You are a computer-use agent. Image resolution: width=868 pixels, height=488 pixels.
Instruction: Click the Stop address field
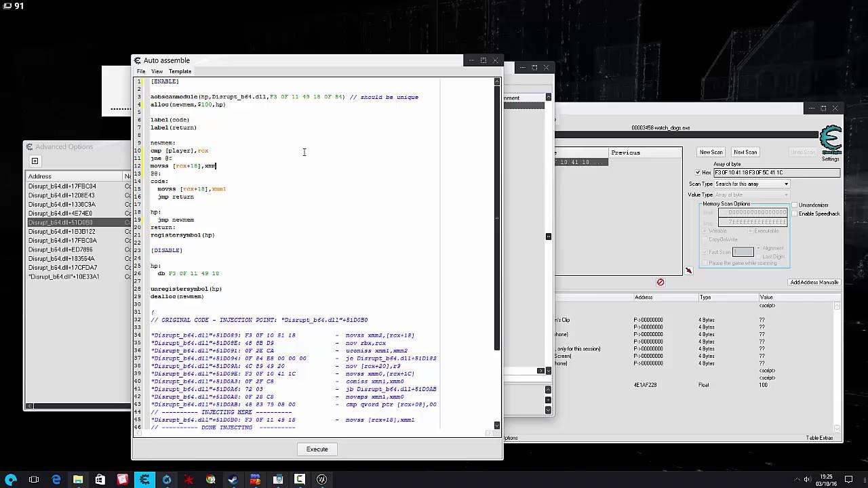tap(753, 222)
